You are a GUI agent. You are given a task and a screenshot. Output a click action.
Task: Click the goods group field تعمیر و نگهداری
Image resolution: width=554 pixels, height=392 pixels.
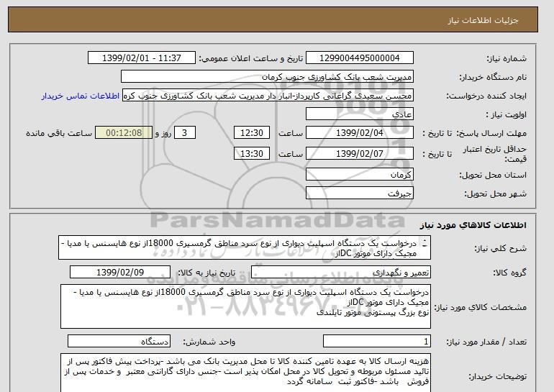tap(340, 273)
